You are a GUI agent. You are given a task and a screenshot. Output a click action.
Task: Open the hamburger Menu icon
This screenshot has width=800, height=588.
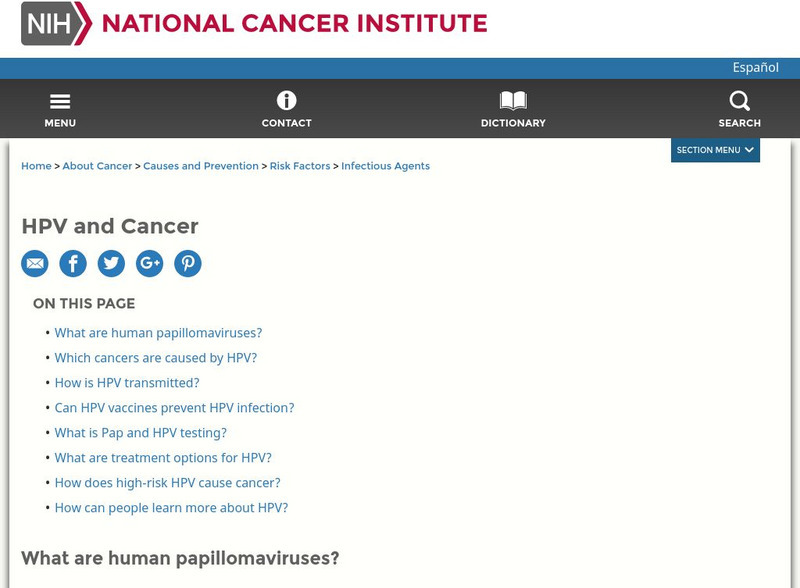(60, 103)
